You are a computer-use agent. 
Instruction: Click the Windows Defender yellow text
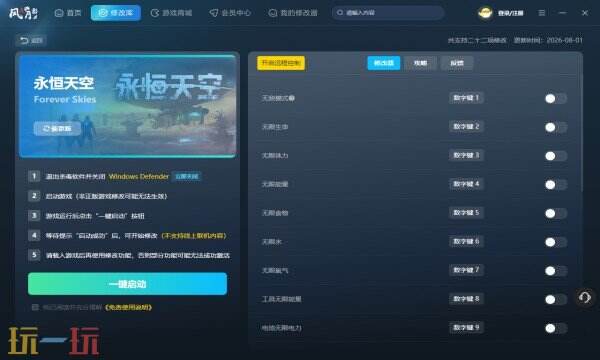tap(139, 176)
